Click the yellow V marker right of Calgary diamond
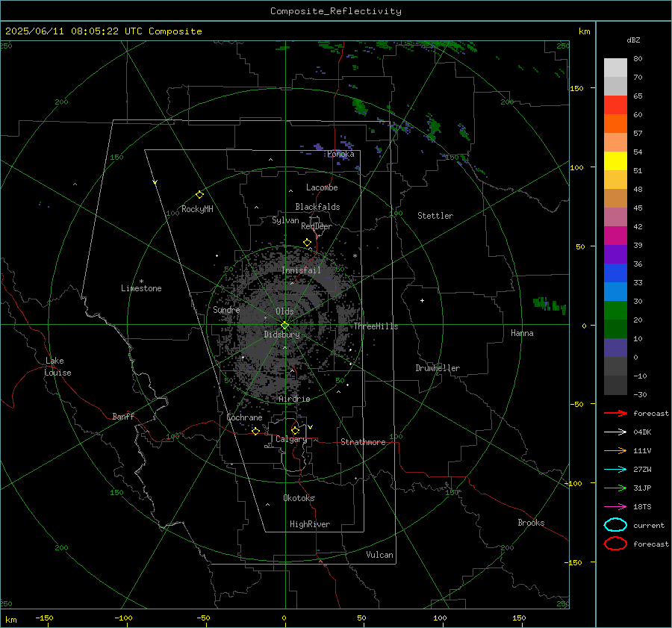This screenshot has height=628, width=672. click(311, 427)
